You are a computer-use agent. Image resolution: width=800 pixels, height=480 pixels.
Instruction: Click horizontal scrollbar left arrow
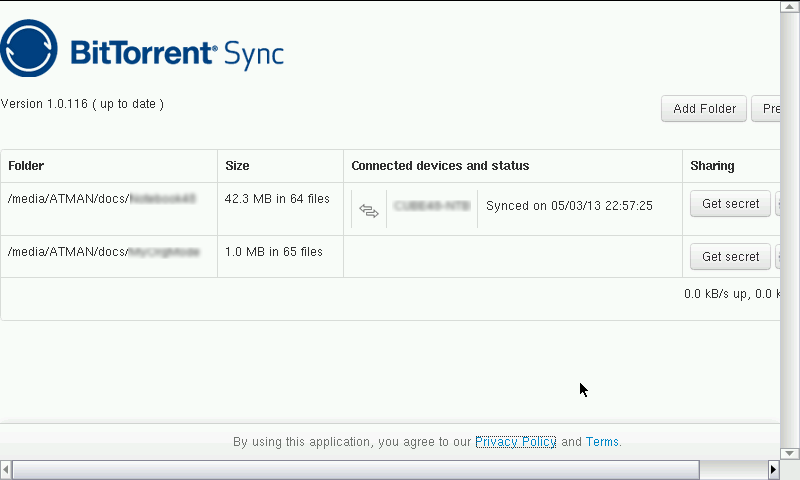6,469
